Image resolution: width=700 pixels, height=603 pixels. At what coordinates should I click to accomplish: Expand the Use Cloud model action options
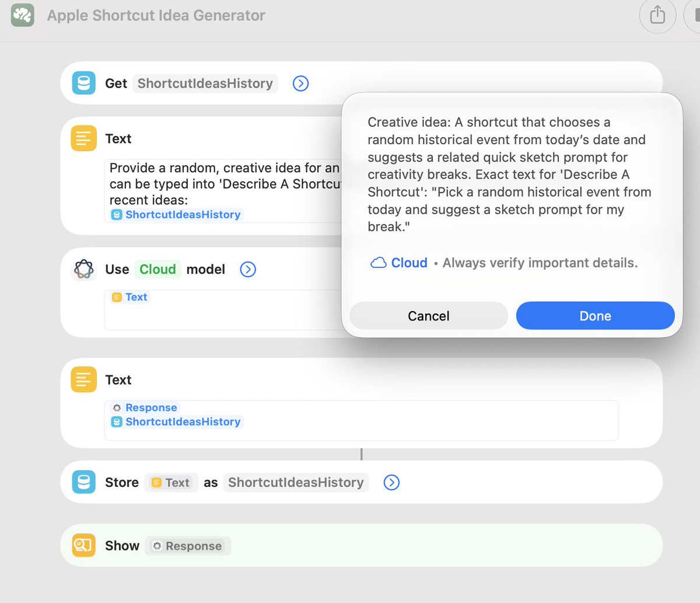coord(248,269)
